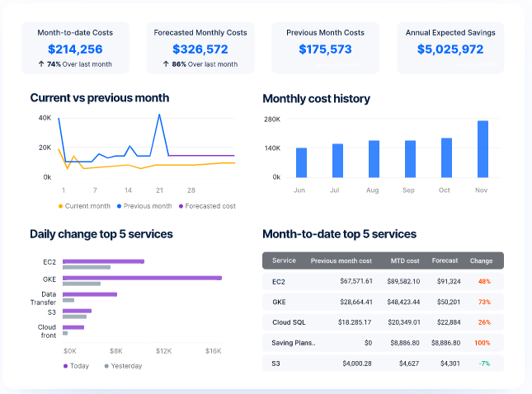The width and height of the screenshot is (532, 394).
Task: Open the Annual Expected Savings card
Action: pos(450,48)
